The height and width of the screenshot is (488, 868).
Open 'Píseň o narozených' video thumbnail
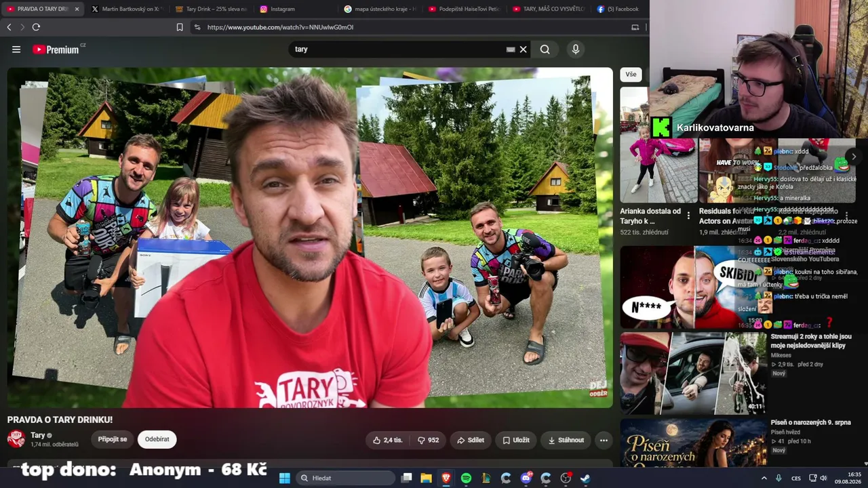pos(693,442)
